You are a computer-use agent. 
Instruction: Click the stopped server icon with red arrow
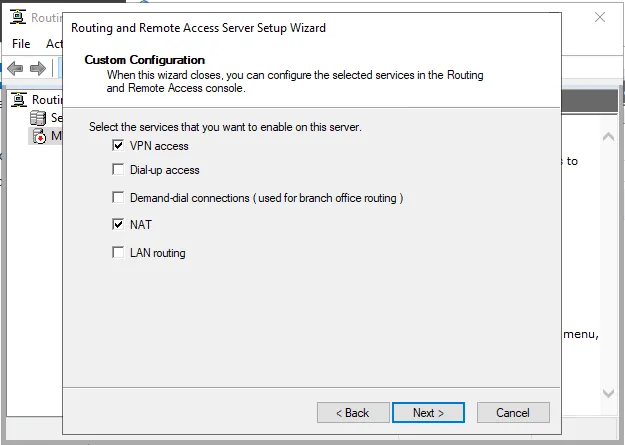(38, 136)
